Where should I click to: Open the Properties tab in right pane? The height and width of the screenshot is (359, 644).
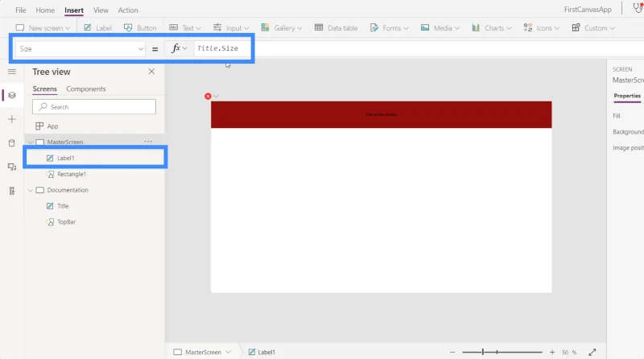click(x=627, y=96)
